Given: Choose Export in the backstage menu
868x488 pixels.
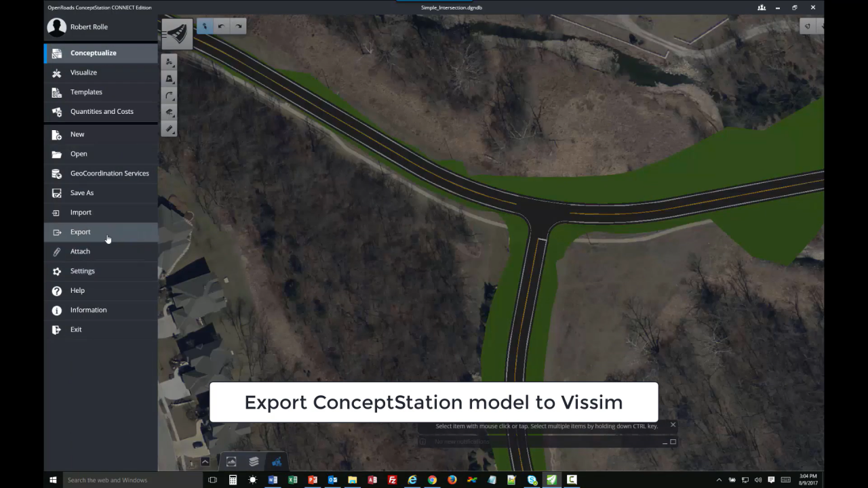Looking at the screenshot, I should [x=101, y=232].
